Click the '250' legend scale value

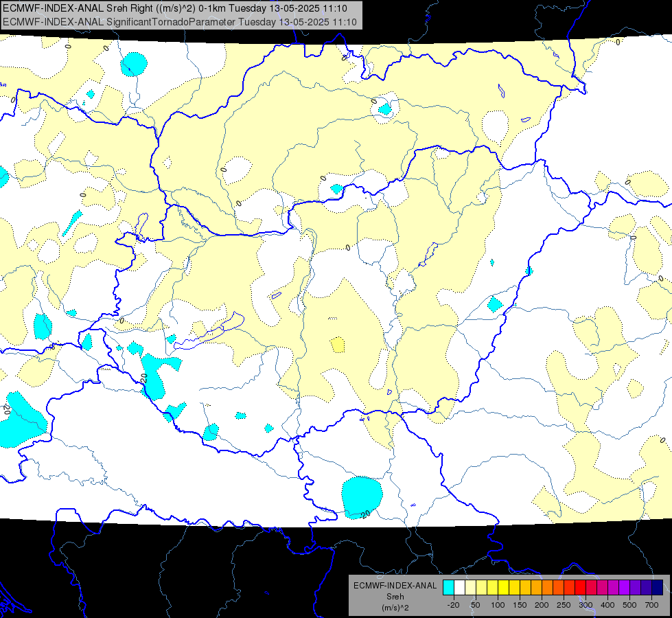click(564, 605)
